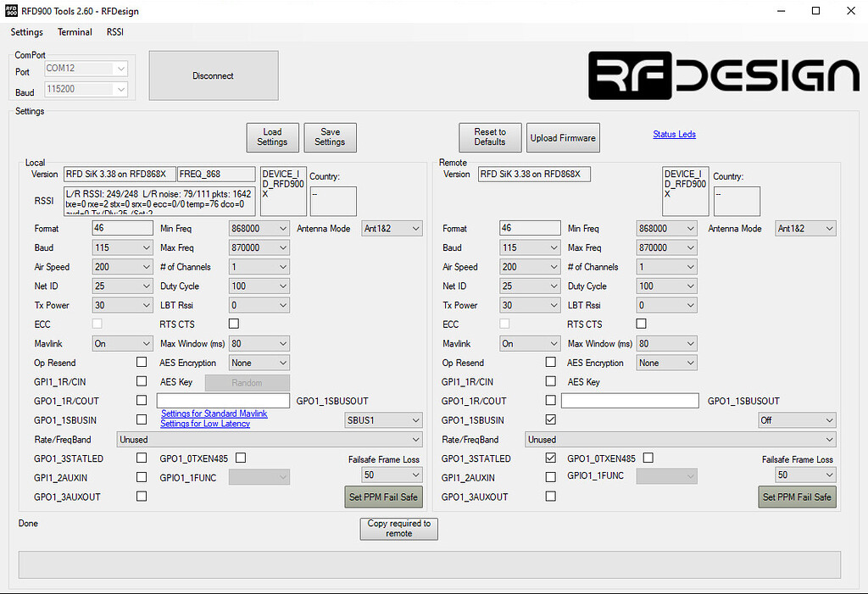This screenshot has width=868, height=594.
Task: Enable the local ECC checkbox
Action: click(97, 324)
